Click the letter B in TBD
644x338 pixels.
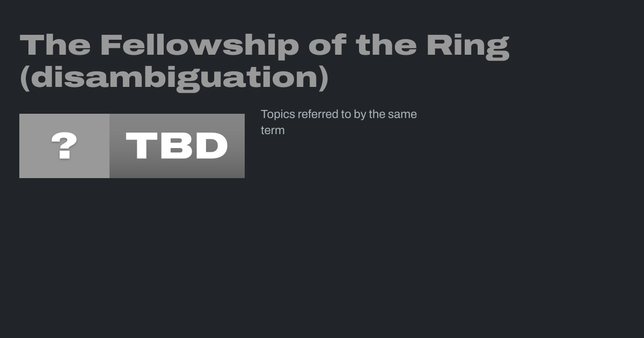(x=175, y=146)
